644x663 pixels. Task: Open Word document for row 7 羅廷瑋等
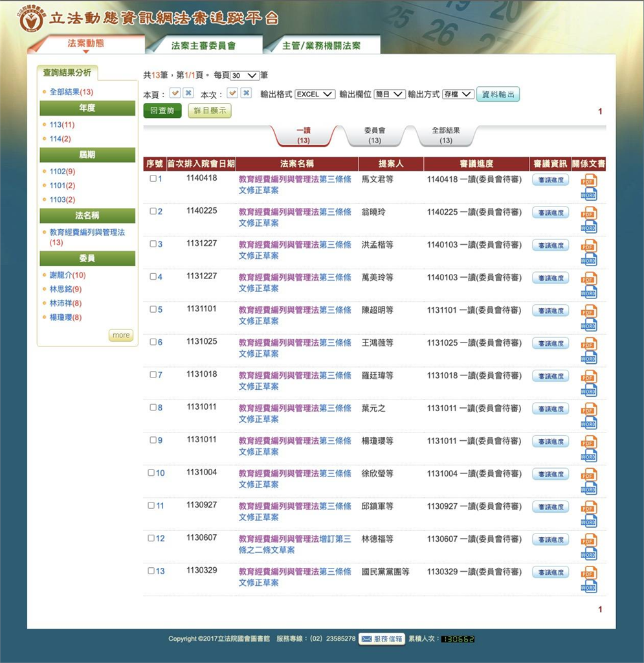[x=588, y=390]
